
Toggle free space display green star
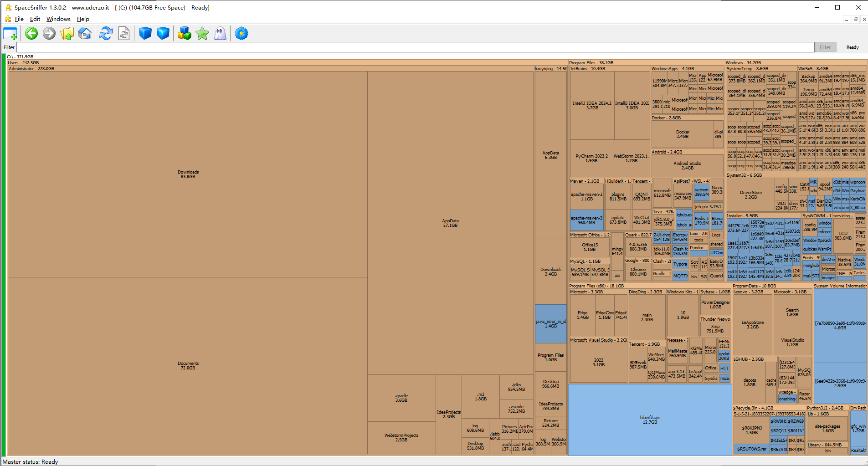[x=202, y=34]
